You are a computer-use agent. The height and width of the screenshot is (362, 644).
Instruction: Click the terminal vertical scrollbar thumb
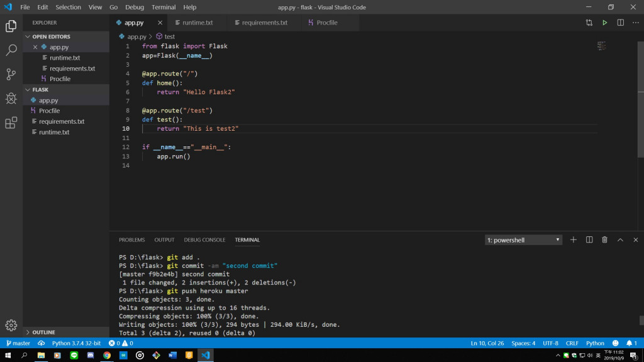tap(641, 320)
